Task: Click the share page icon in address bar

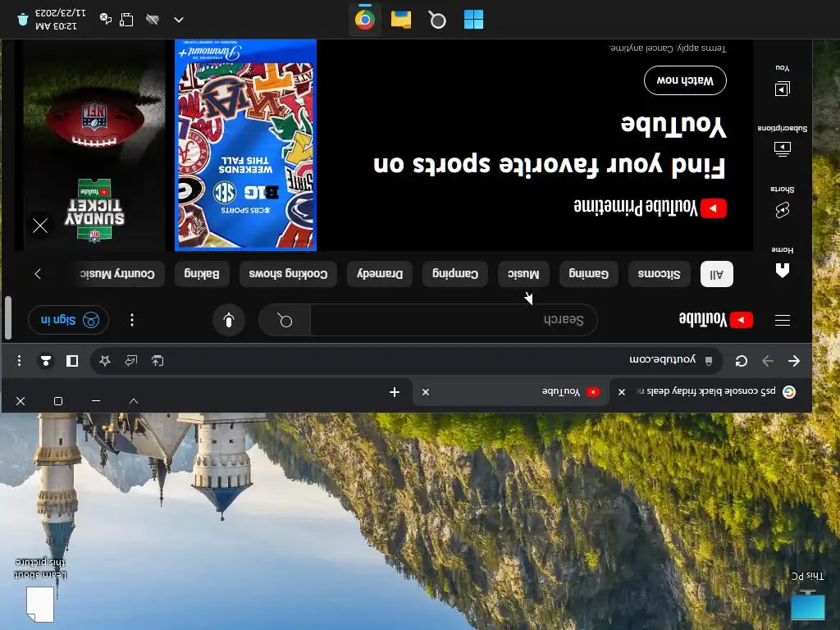Action: point(131,361)
